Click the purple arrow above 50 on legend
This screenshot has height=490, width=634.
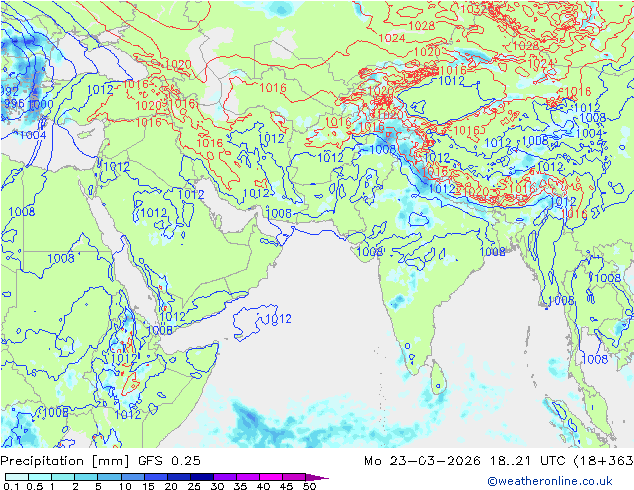coord(317,477)
